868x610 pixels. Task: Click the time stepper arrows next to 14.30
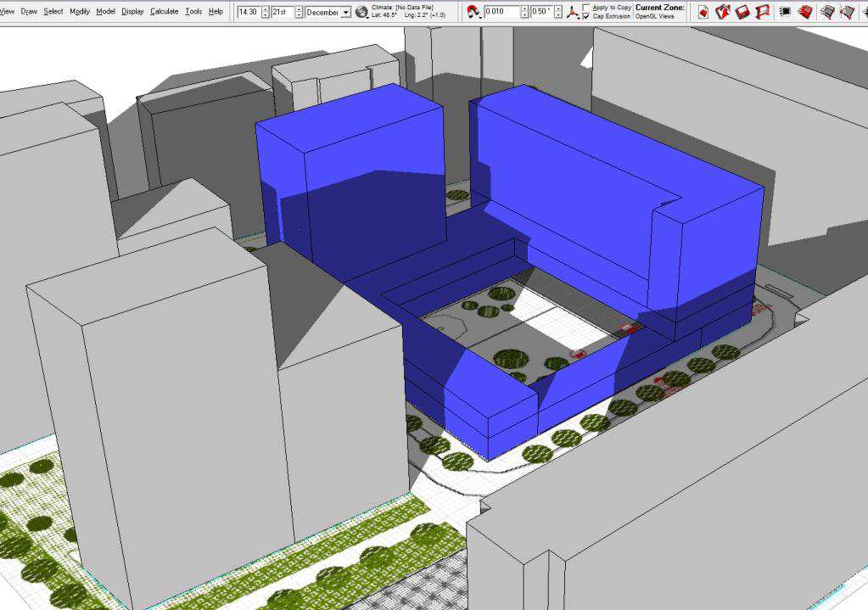266,12
